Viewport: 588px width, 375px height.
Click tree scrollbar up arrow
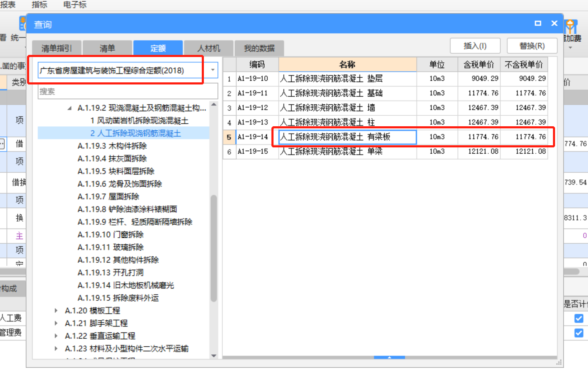(x=214, y=104)
